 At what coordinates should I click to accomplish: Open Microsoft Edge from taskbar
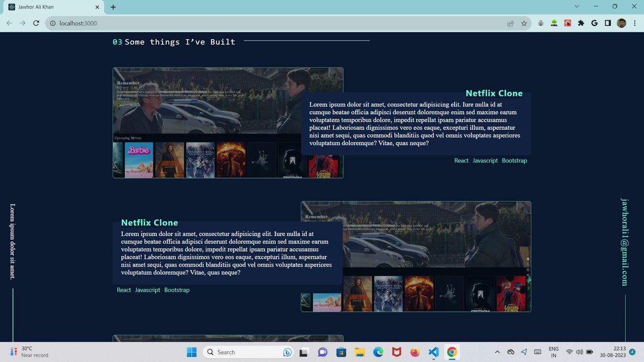[x=378, y=352]
